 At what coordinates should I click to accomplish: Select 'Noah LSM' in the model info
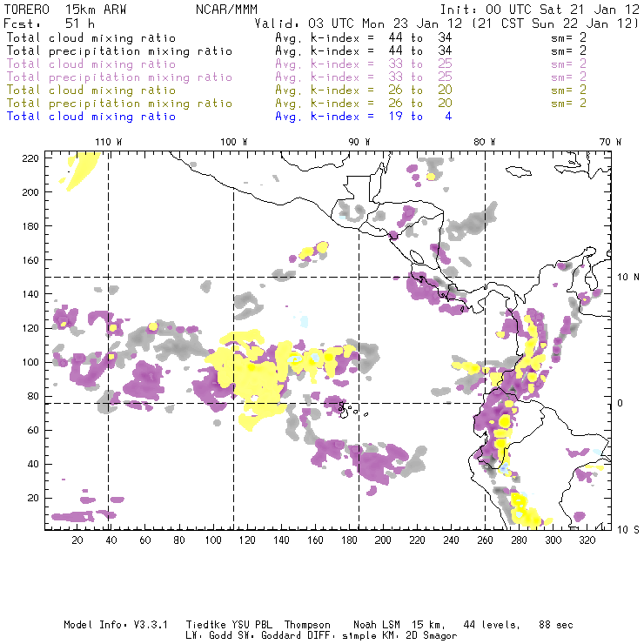(x=377, y=625)
